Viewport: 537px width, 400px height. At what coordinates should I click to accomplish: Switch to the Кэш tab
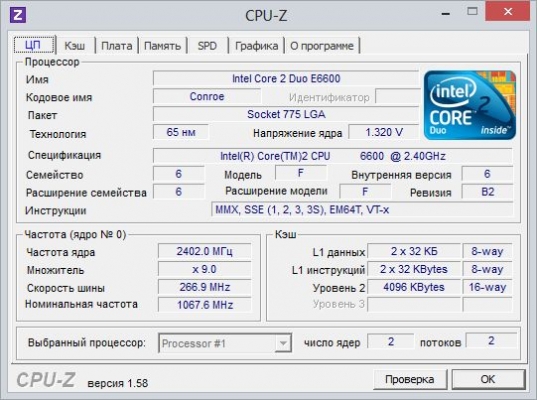(75, 46)
